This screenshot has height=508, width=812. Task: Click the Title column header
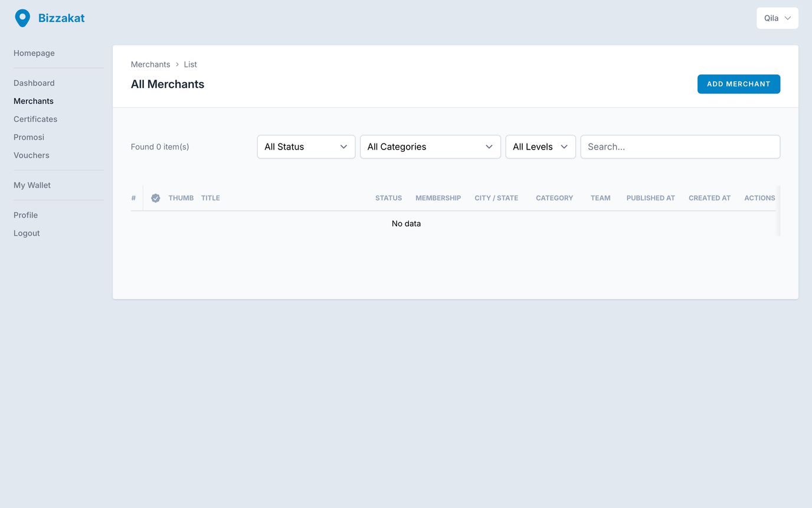210,198
